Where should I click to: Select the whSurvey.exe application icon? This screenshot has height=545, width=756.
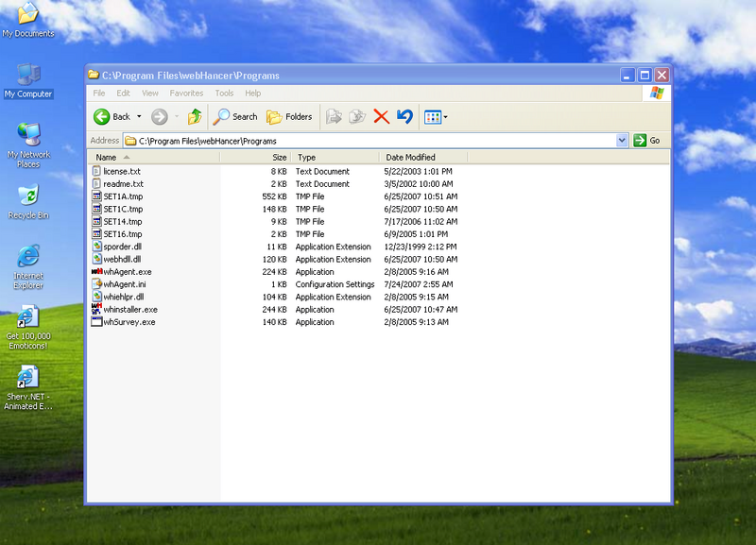point(96,321)
